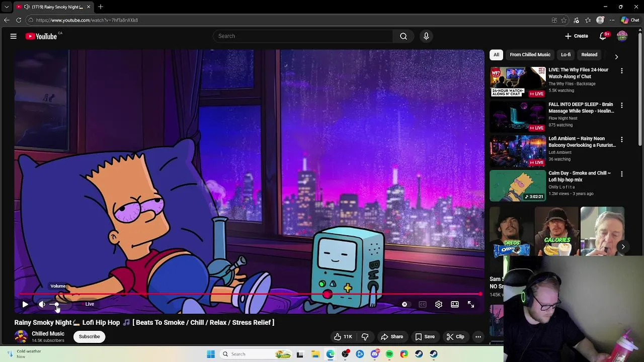Open the browser profile icon
The width and height of the screenshot is (644, 362).
600,20
